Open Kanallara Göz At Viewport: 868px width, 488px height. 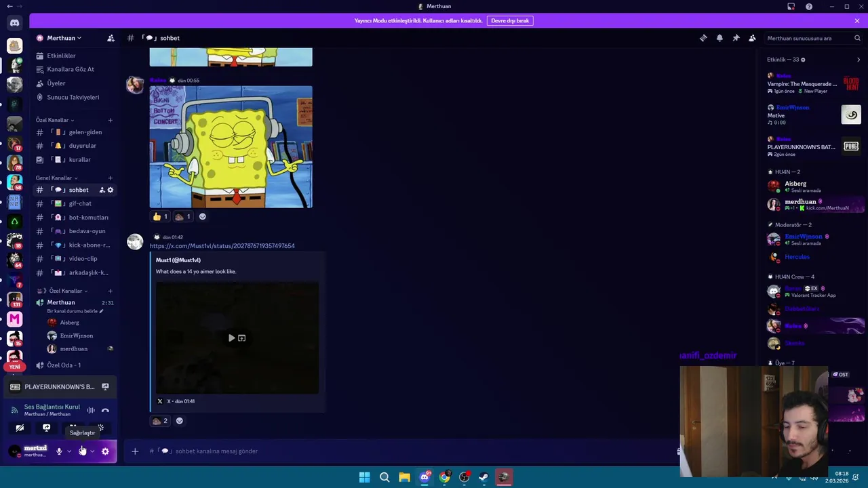[75, 69]
